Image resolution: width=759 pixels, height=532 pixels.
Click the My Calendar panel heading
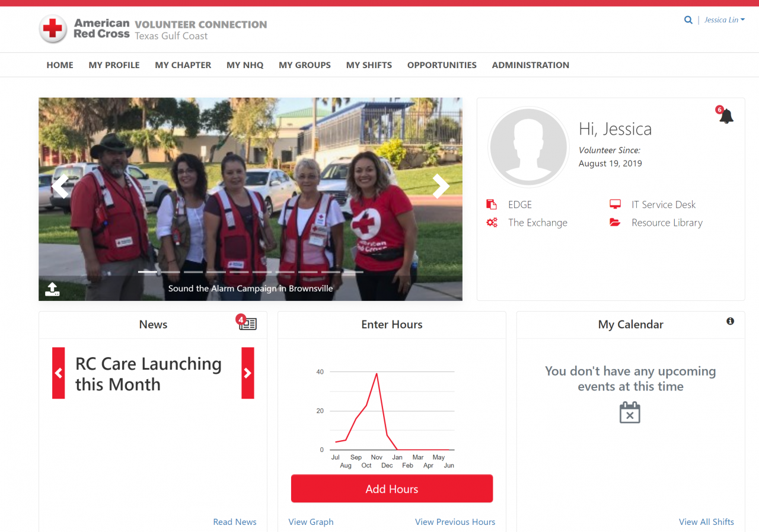click(x=631, y=325)
